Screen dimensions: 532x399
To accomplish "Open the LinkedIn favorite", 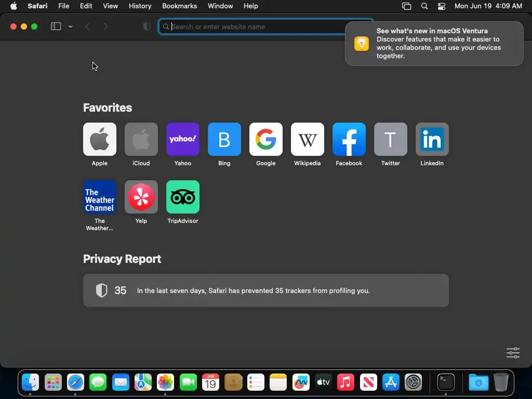I will (x=432, y=139).
